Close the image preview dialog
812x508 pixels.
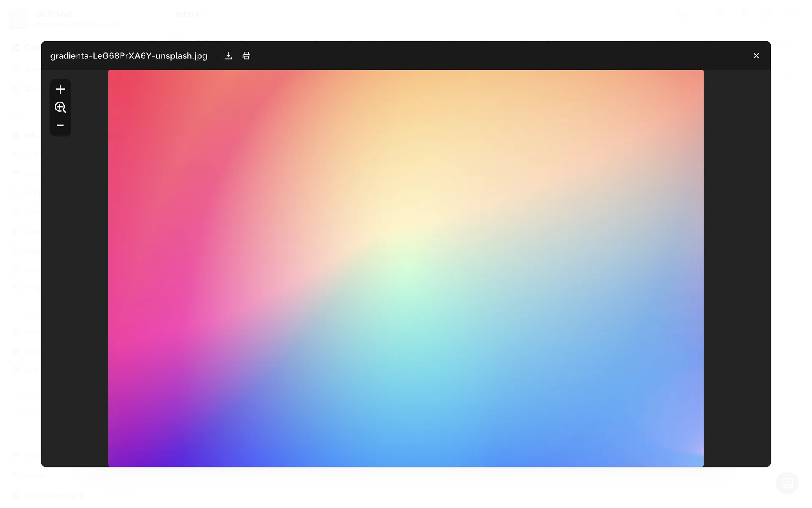point(756,56)
